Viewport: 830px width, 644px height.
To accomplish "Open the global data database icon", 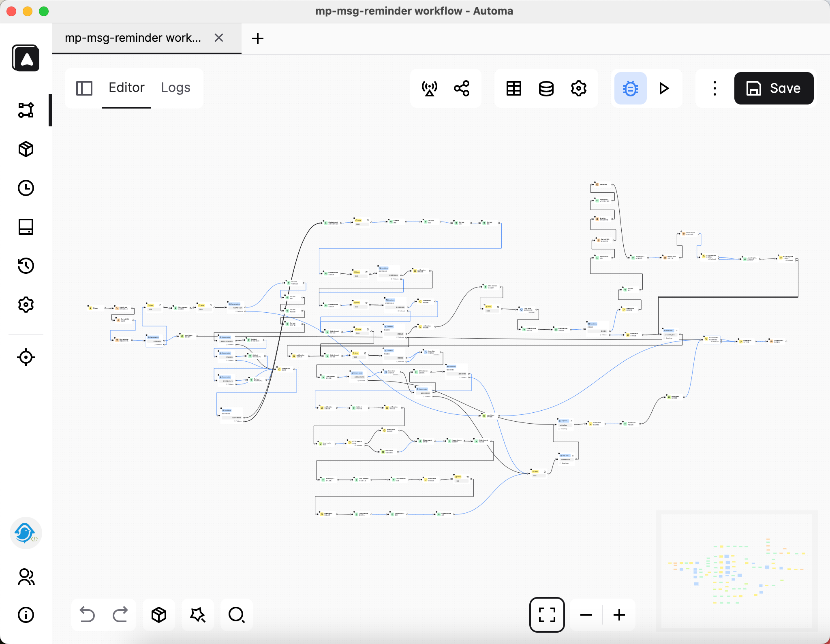I will (x=546, y=88).
